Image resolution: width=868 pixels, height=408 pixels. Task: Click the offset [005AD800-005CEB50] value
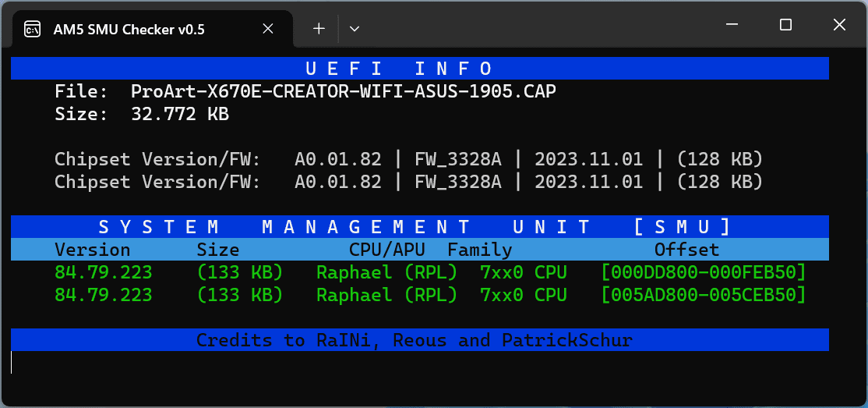point(703,296)
